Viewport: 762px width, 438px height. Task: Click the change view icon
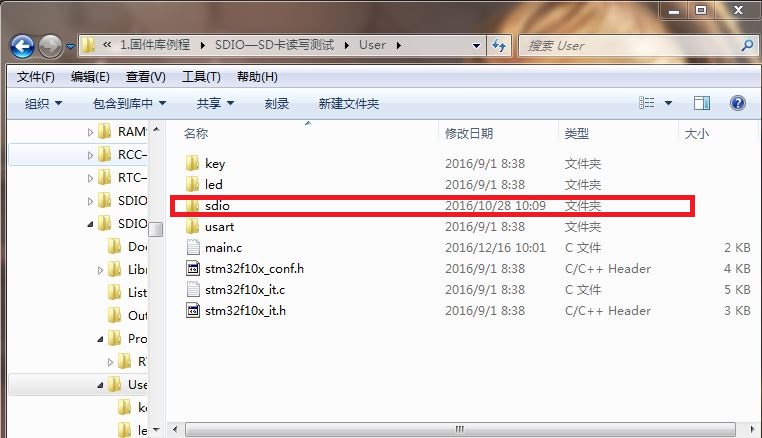click(x=646, y=103)
